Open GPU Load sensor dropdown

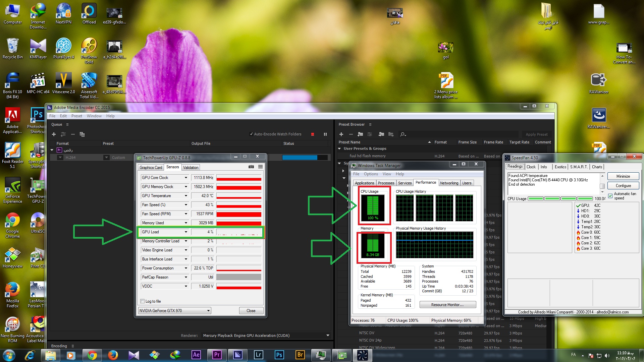point(186,232)
